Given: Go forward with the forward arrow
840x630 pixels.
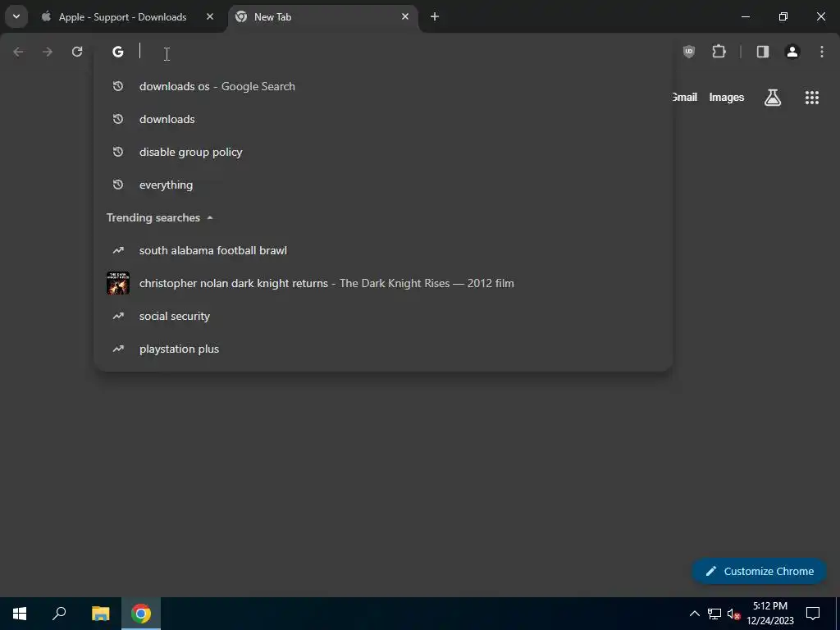Looking at the screenshot, I should coord(48,52).
